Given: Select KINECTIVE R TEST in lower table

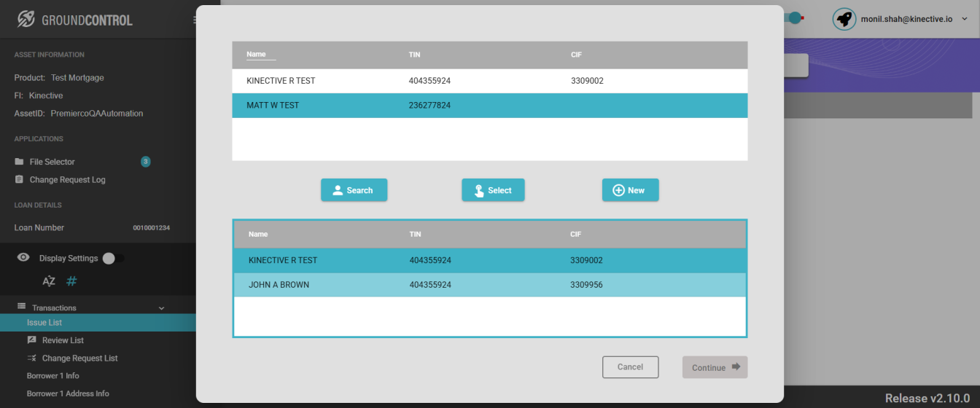Looking at the screenshot, I should click(490, 261).
